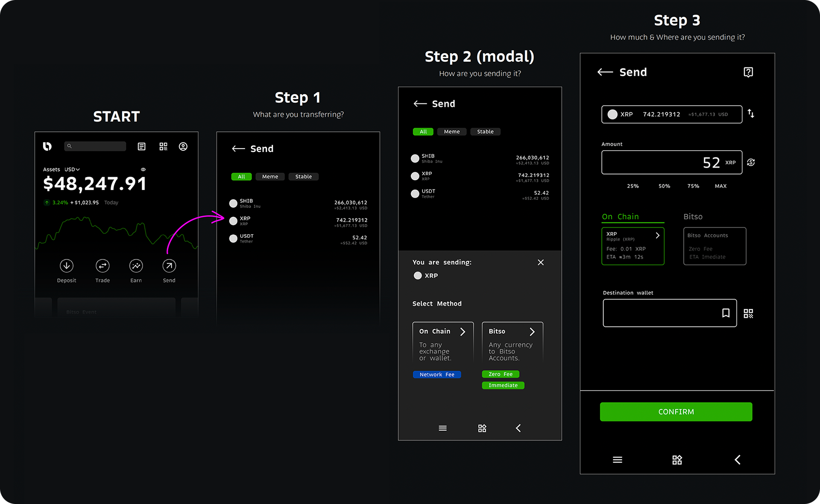
Task: Open the profile icon on Start screen
Action: tap(183, 146)
